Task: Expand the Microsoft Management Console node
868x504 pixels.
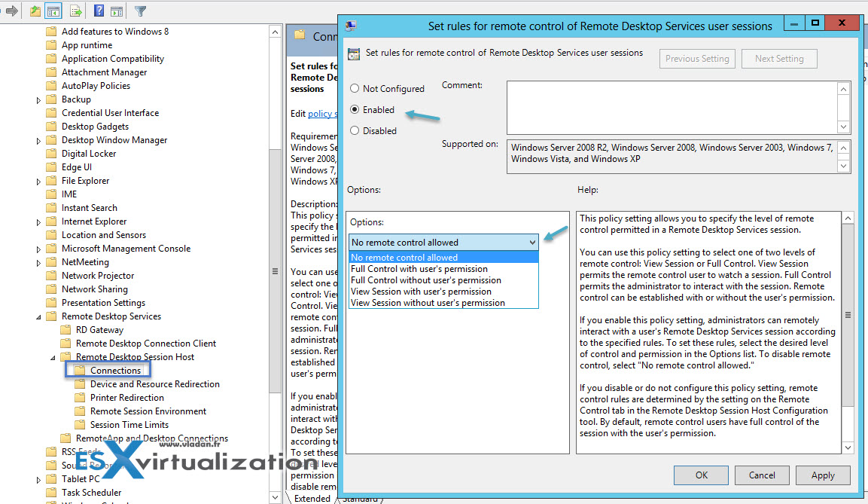Action: tap(38, 249)
